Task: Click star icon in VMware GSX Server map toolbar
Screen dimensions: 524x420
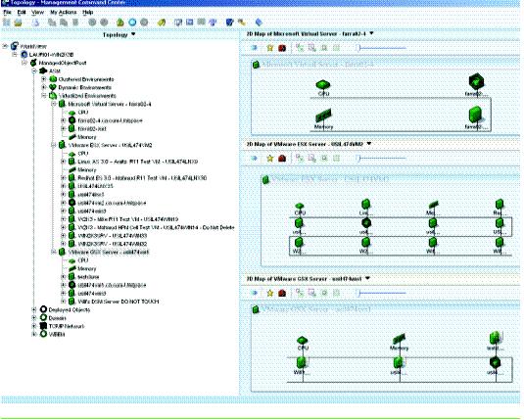Action: [x=270, y=294]
